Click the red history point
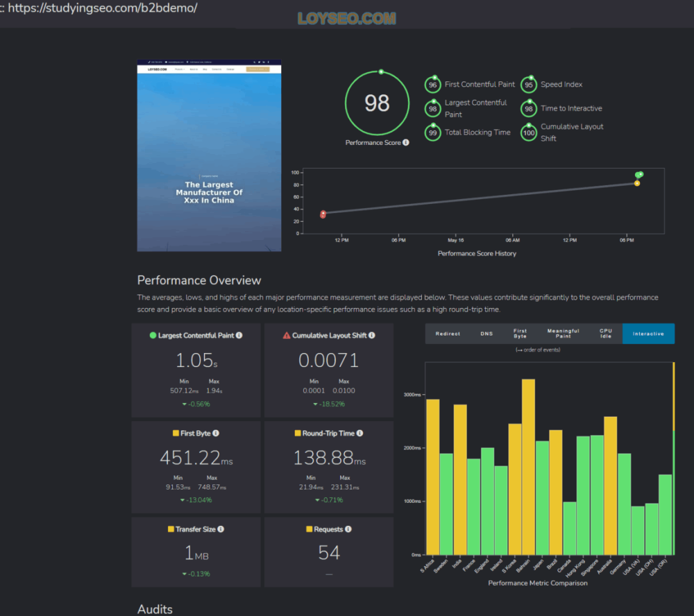694x616 pixels. click(x=323, y=214)
